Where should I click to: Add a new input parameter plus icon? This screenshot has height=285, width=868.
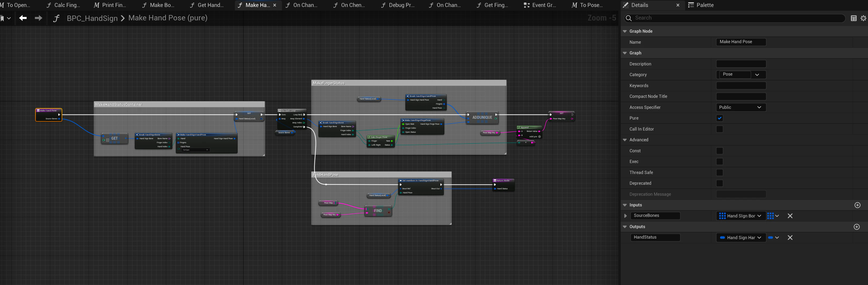pos(858,205)
